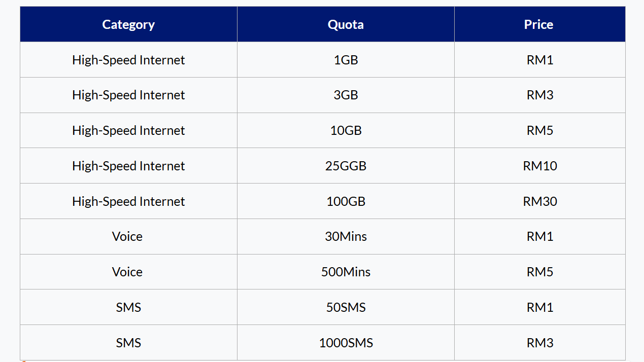Screen dimensions: 644x362
Task: Click the RM3 price for 1000SMS
Action: pyautogui.click(x=540, y=343)
